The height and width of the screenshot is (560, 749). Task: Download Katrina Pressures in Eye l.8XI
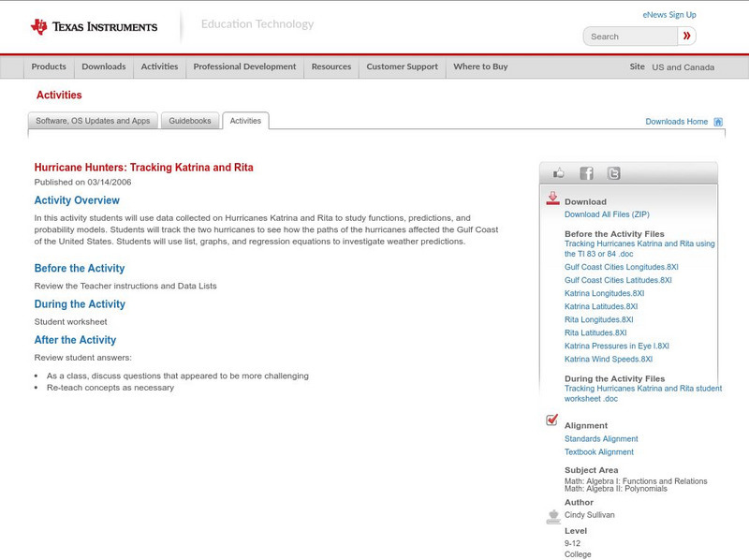pos(617,346)
